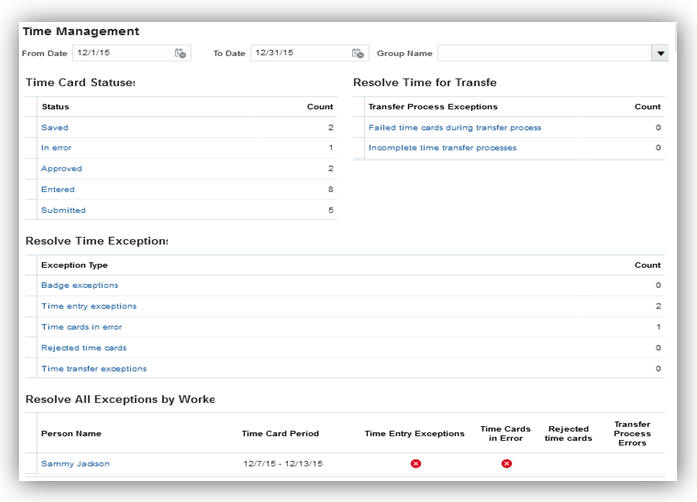Viewport: 697px width, 502px height.
Task: Click the Rejected time cards column header
Action: tap(568, 434)
